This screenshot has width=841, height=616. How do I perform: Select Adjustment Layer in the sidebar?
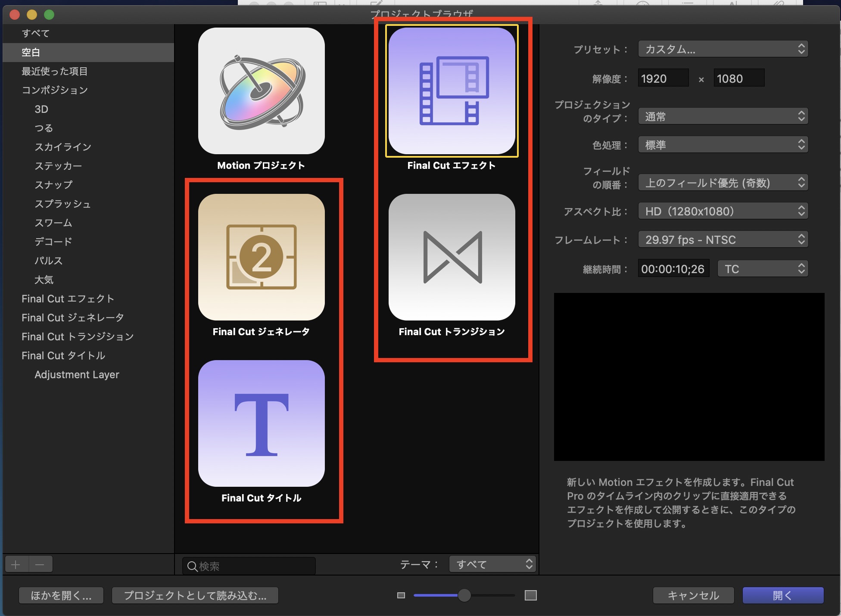coord(77,374)
